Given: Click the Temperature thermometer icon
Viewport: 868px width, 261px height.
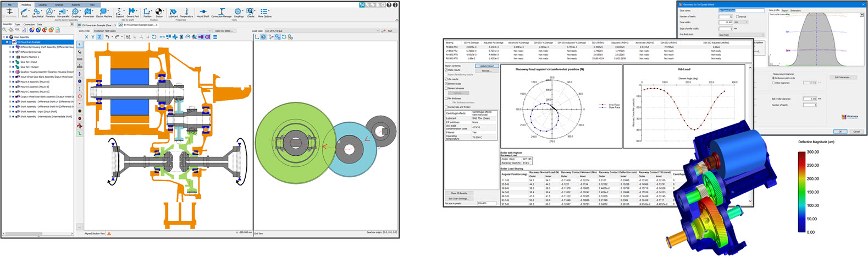Looking at the screenshot, I should point(186,12).
